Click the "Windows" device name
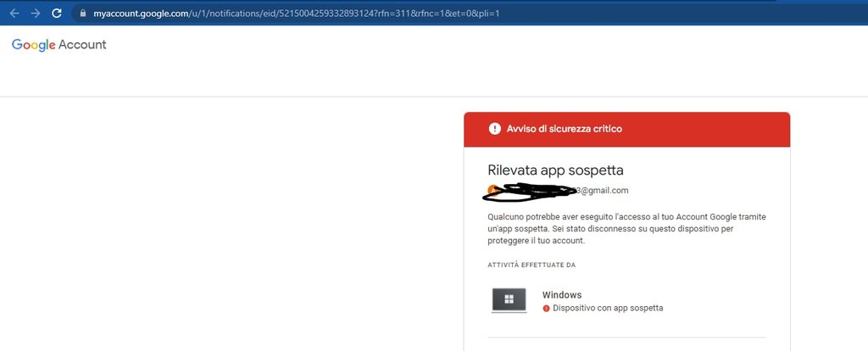 click(562, 295)
